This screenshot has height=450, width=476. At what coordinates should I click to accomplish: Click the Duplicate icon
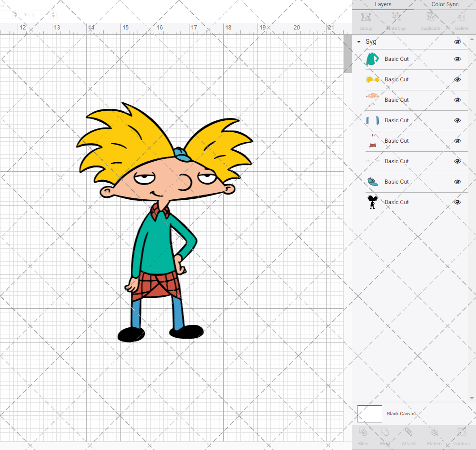click(430, 17)
